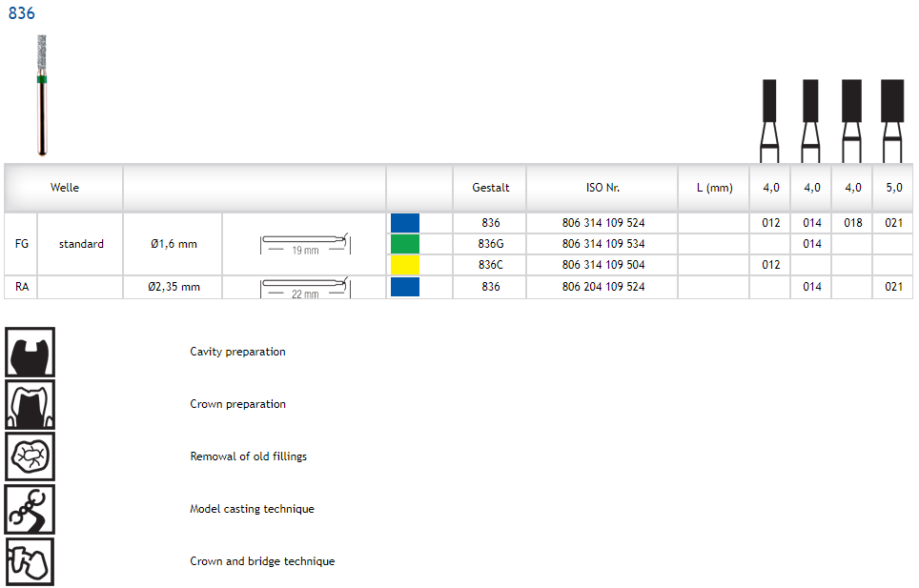This screenshot has width=919, height=588.
Task: Click the Cavity preparation tooth icon
Action: [x=31, y=352]
